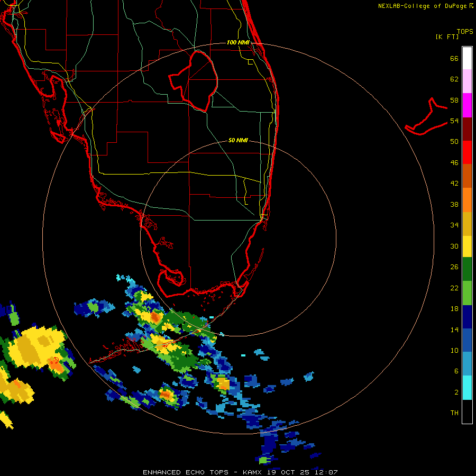This screenshot has height=476, width=476.
Task: Click the 30 legend value
Action: pos(454,246)
